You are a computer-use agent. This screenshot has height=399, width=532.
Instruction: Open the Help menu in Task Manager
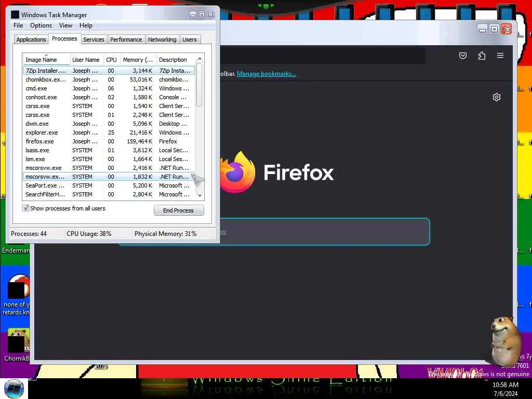pyautogui.click(x=86, y=25)
